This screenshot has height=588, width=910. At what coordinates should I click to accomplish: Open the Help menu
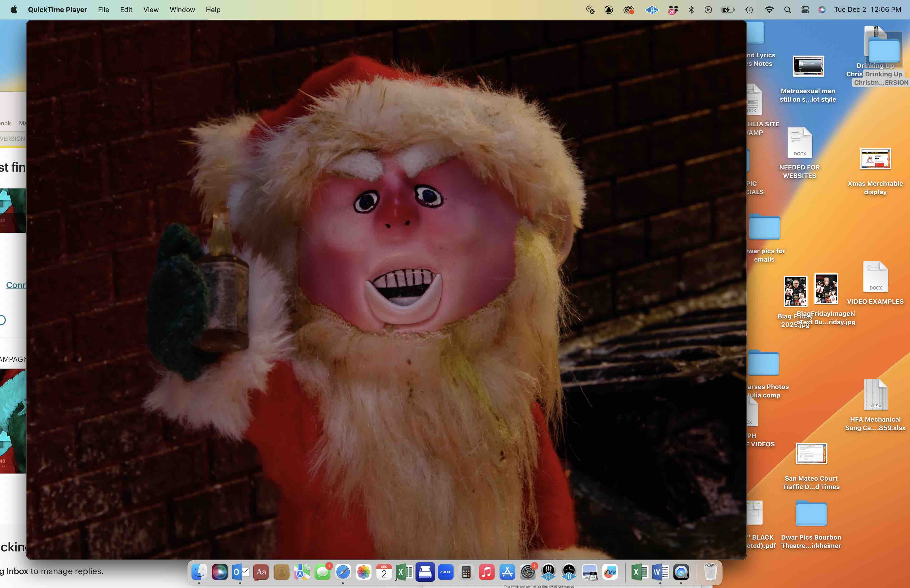pos(213,9)
